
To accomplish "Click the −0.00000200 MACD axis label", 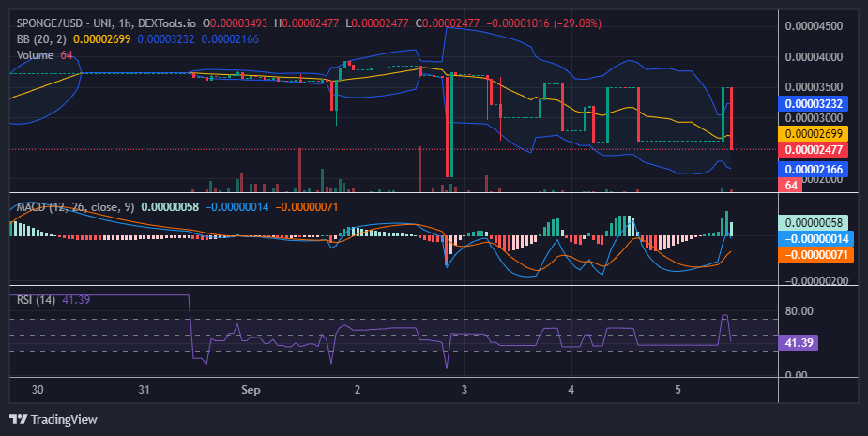I will coord(816,280).
